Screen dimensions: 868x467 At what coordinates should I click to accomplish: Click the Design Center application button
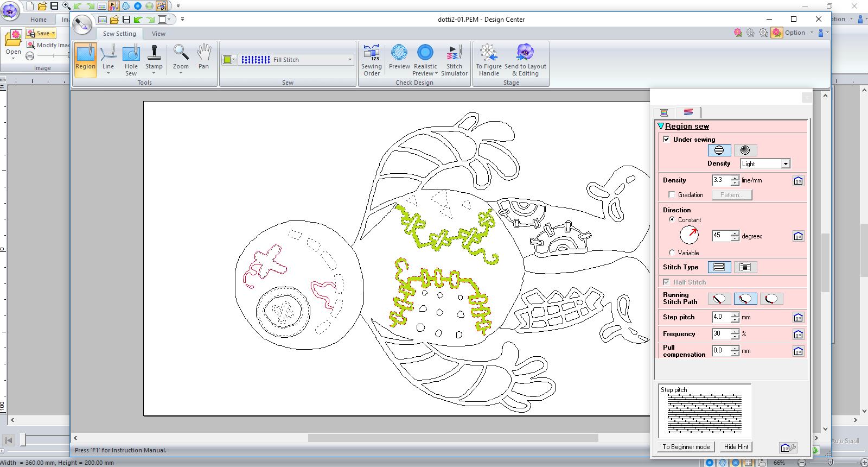[x=82, y=24]
